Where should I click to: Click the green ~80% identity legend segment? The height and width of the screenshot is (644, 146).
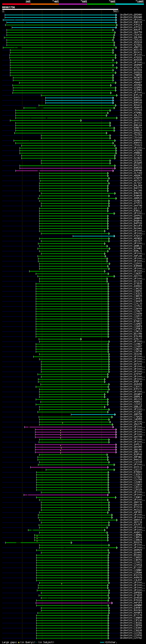point(101,4)
